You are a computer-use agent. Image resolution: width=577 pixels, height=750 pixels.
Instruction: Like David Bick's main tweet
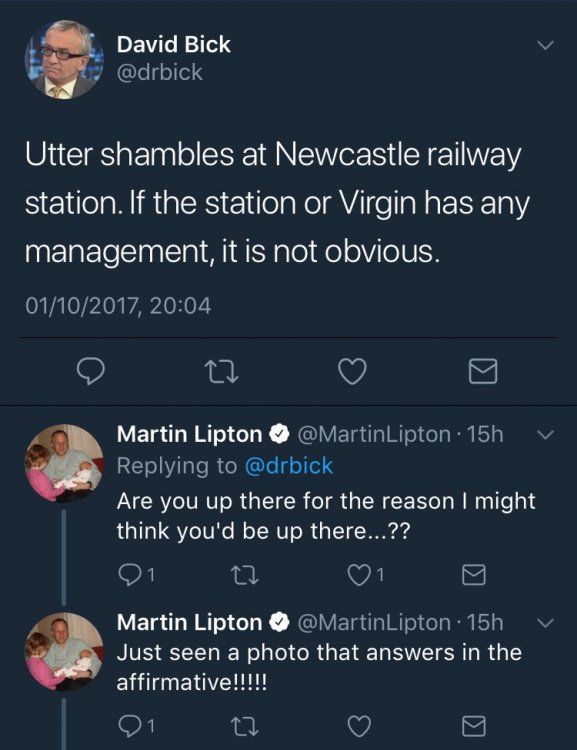[353, 372]
